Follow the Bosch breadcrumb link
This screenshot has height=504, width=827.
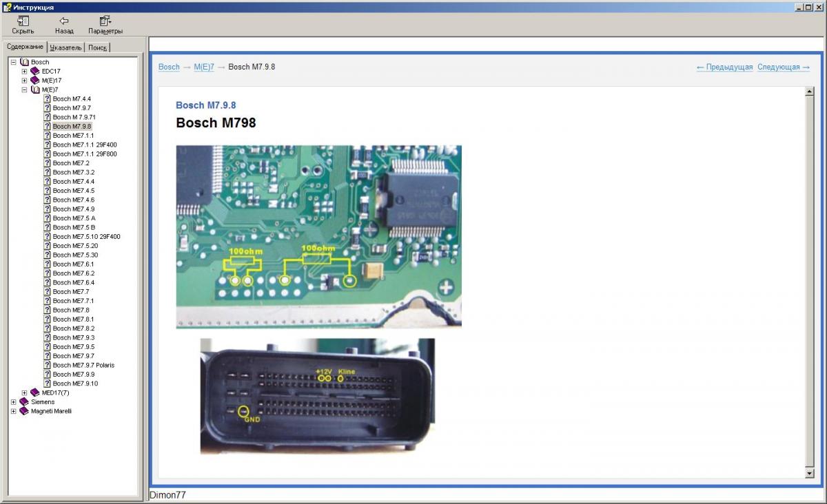169,67
